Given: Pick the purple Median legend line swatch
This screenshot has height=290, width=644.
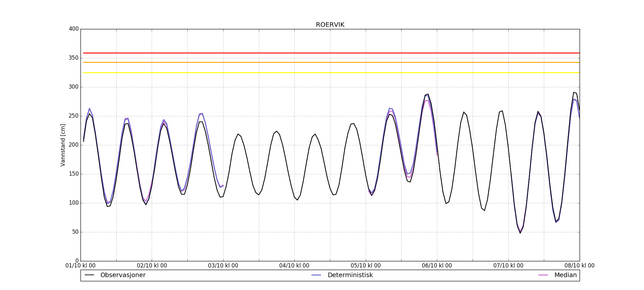Looking at the screenshot, I should point(543,275).
